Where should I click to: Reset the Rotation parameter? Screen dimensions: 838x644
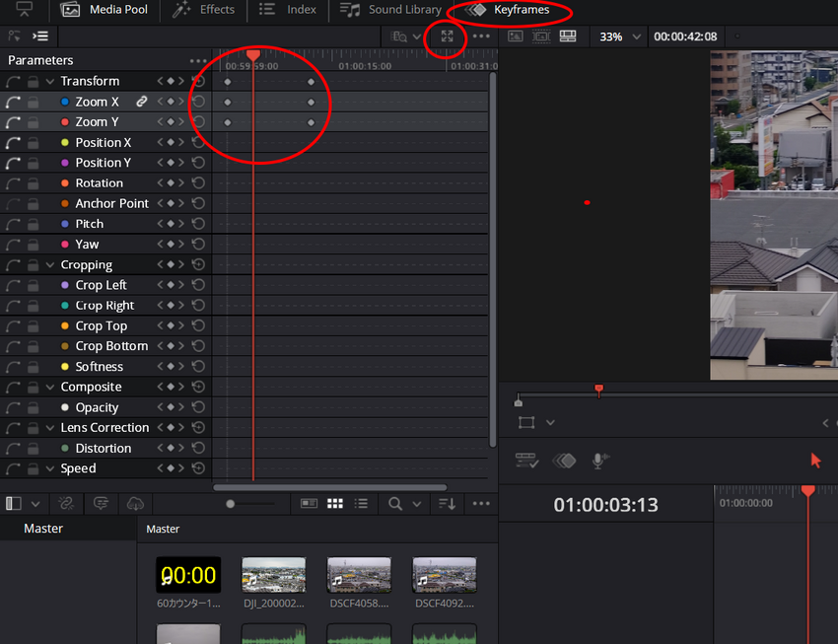(x=198, y=183)
